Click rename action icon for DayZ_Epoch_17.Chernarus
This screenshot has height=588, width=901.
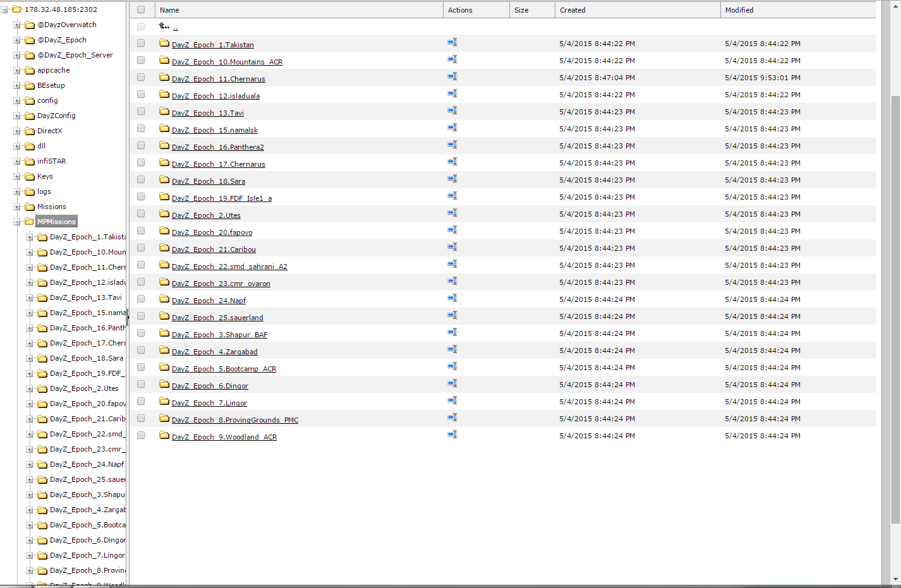[452, 162]
